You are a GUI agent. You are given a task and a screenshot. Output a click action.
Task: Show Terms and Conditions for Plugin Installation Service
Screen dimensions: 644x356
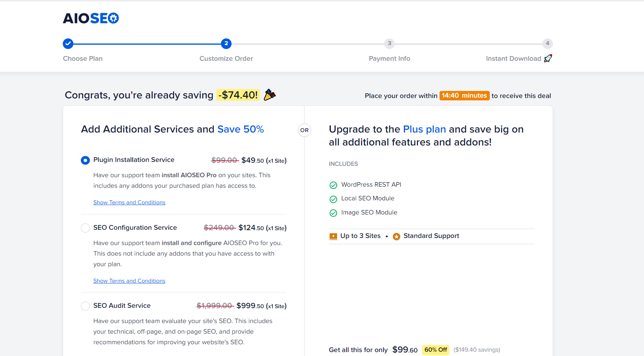click(129, 202)
